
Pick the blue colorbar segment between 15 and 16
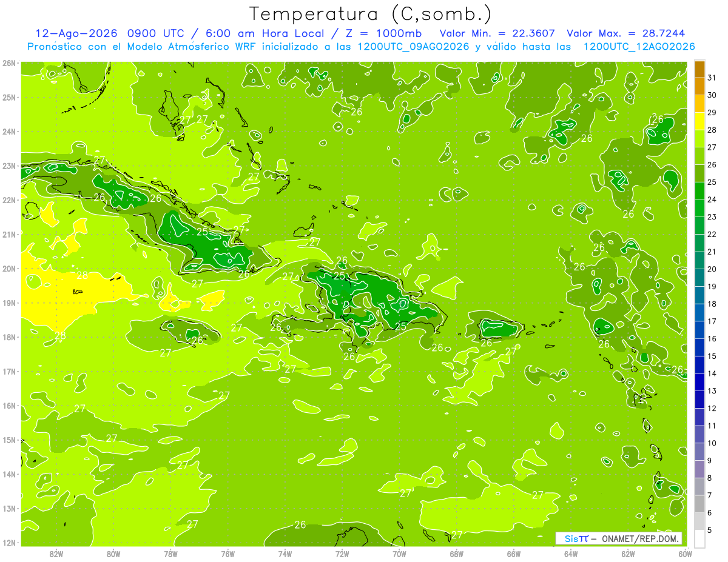(x=699, y=347)
